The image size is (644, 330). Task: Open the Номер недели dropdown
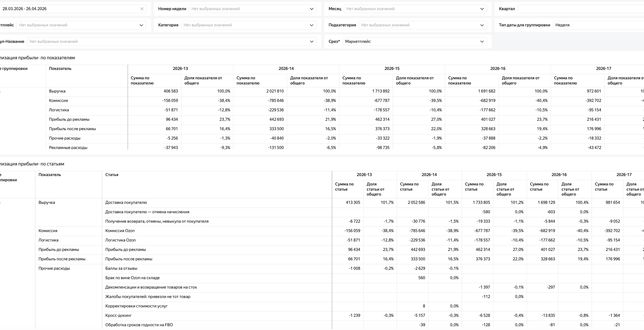click(253, 9)
